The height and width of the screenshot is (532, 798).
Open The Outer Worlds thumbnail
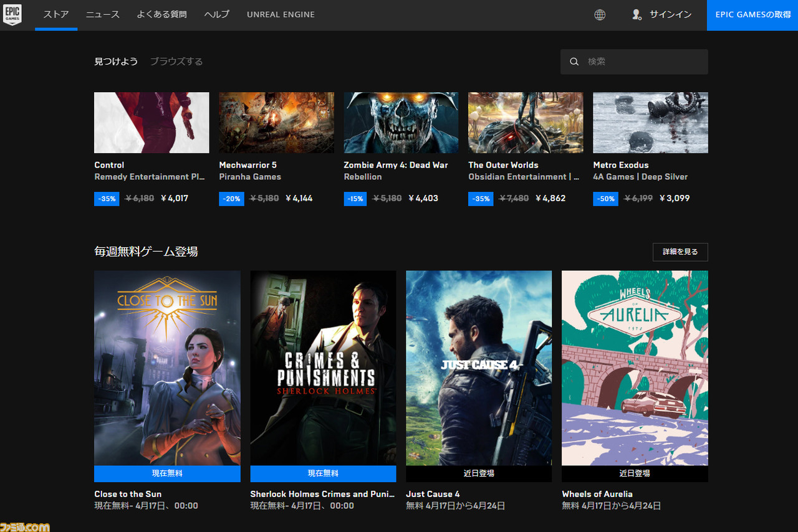point(526,123)
